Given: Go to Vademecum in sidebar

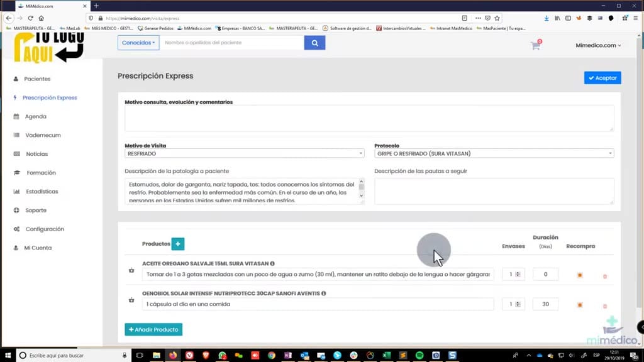Looking at the screenshot, I should click(43, 135).
